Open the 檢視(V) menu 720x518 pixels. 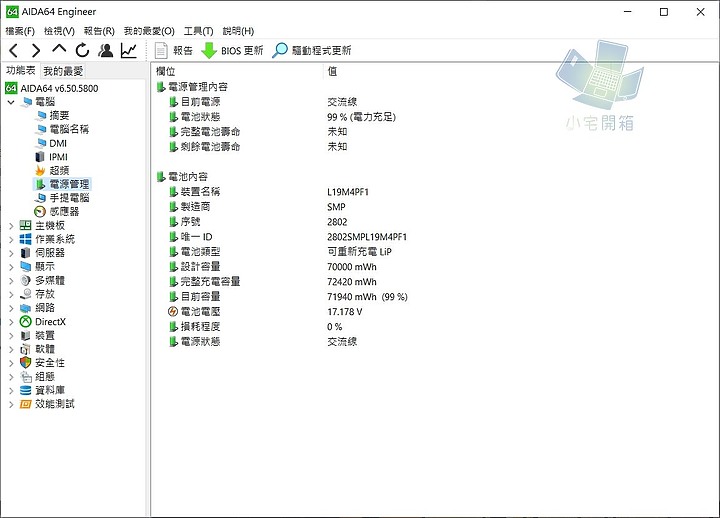pyautogui.click(x=59, y=31)
